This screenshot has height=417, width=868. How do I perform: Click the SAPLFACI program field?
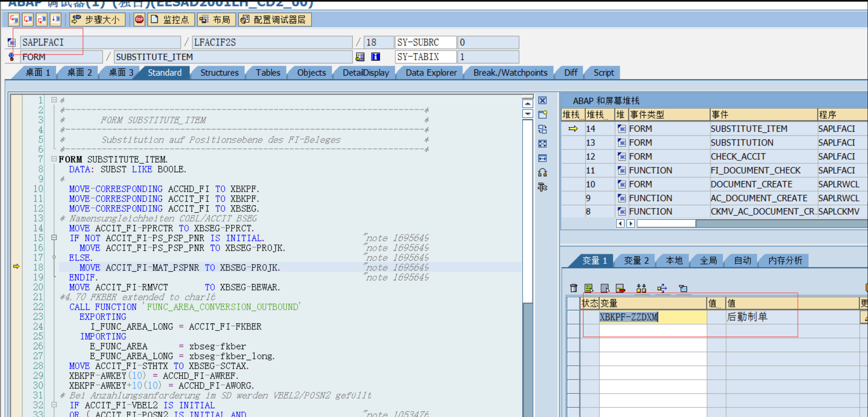(x=101, y=42)
